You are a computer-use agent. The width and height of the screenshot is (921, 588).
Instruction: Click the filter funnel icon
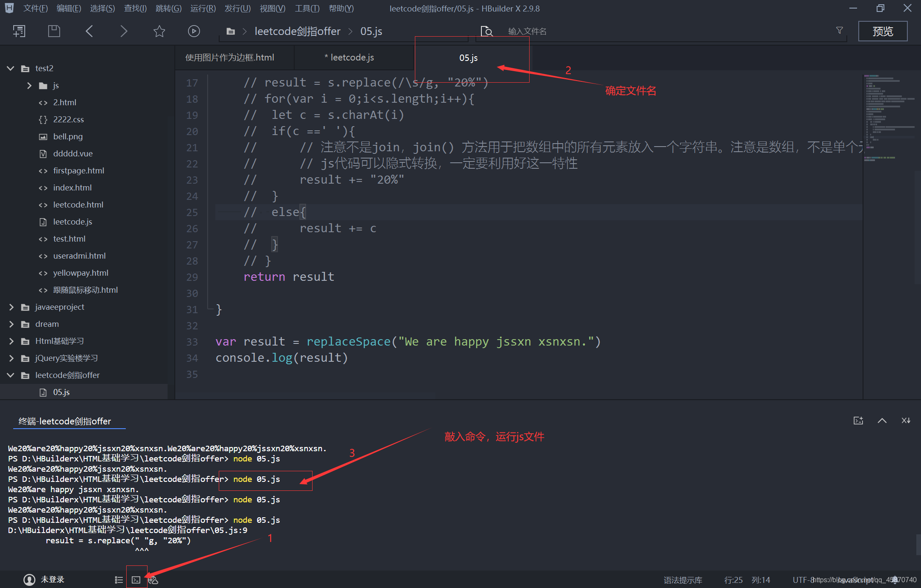point(840,30)
